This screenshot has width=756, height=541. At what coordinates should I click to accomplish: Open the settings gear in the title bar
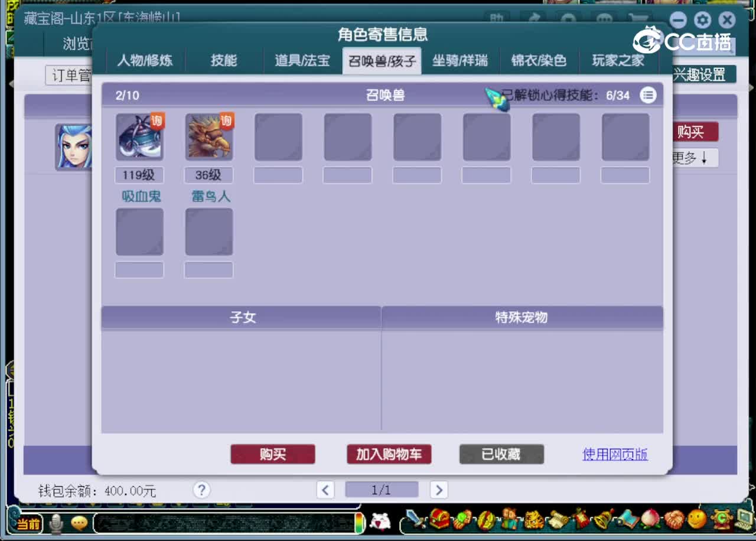coord(702,19)
